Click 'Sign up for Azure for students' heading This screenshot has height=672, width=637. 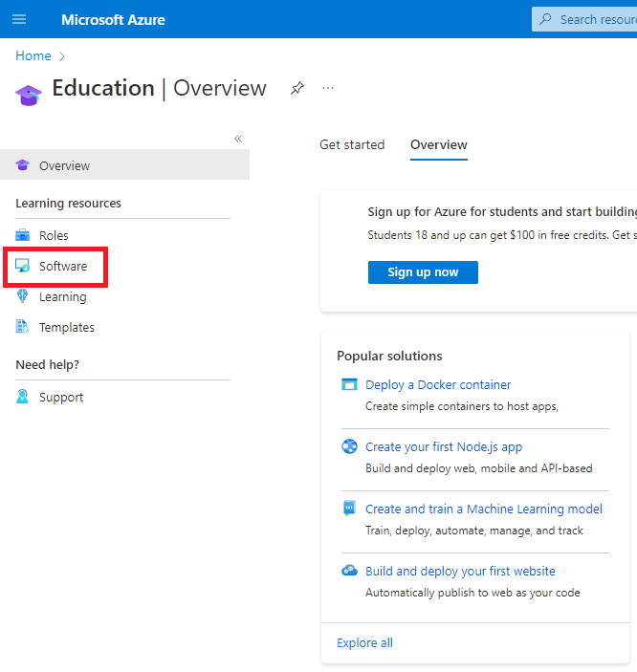(502, 211)
